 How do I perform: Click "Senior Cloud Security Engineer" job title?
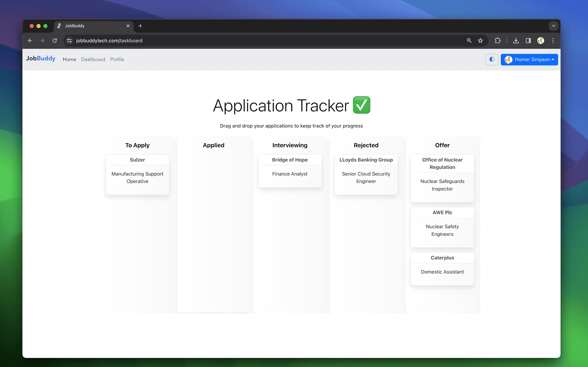point(366,178)
